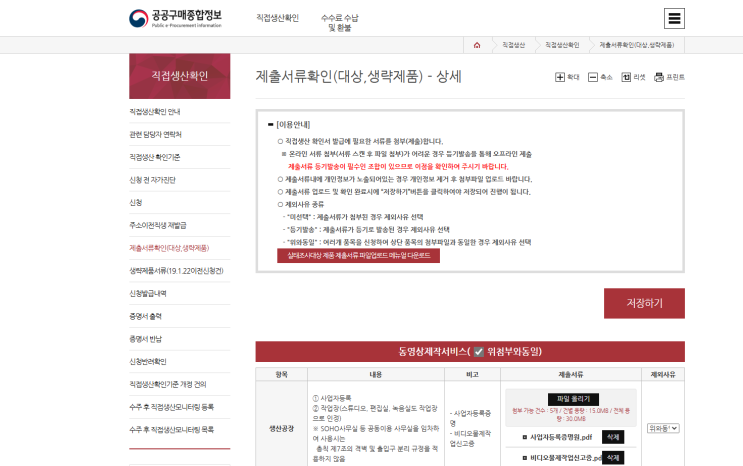
Task: Open the 사업자등록증명원.pdf file link
Action: click(561, 437)
